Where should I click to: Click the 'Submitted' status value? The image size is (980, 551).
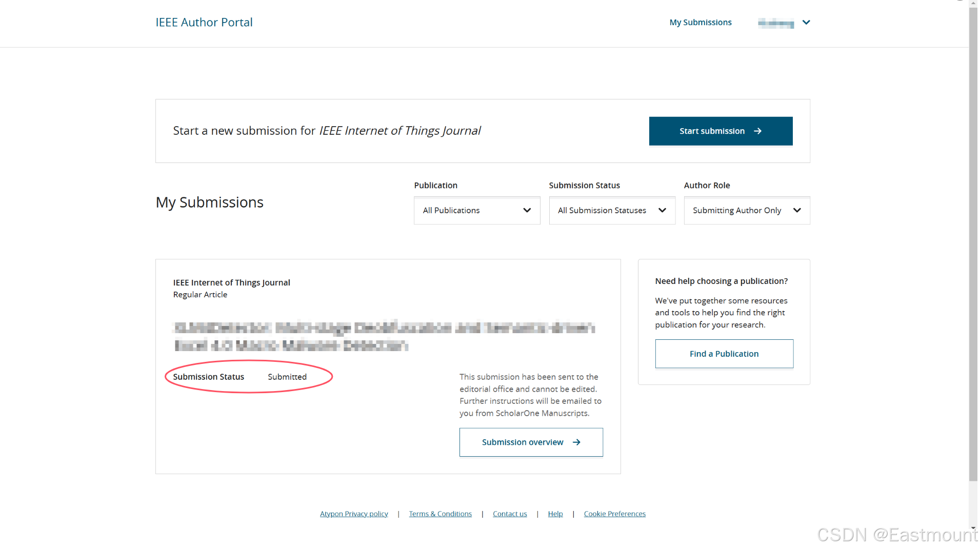[287, 377]
